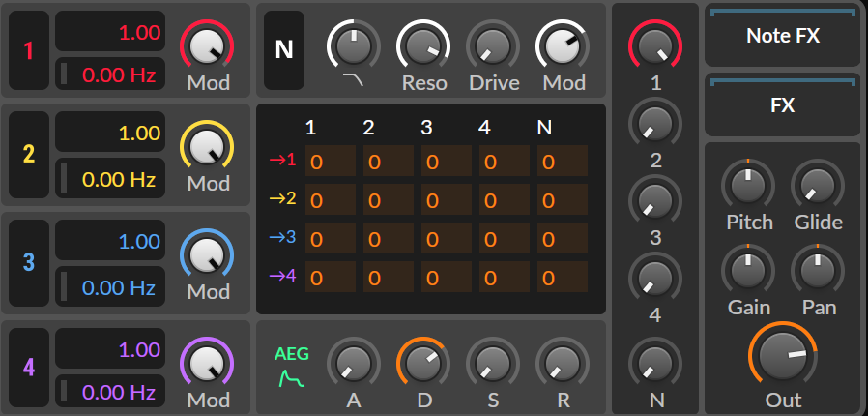Click the N noise button

[x=284, y=50]
